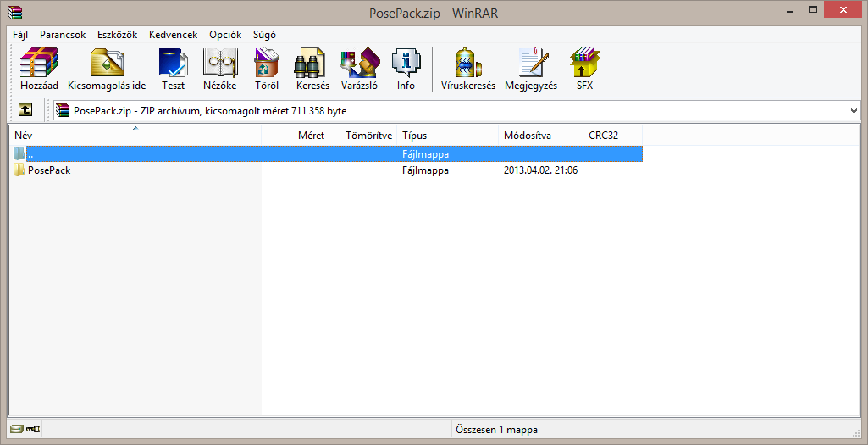Image resolution: width=868 pixels, height=445 pixels.
Task: Click the Kicsomagolás ide extract icon
Action: [108, 63]
